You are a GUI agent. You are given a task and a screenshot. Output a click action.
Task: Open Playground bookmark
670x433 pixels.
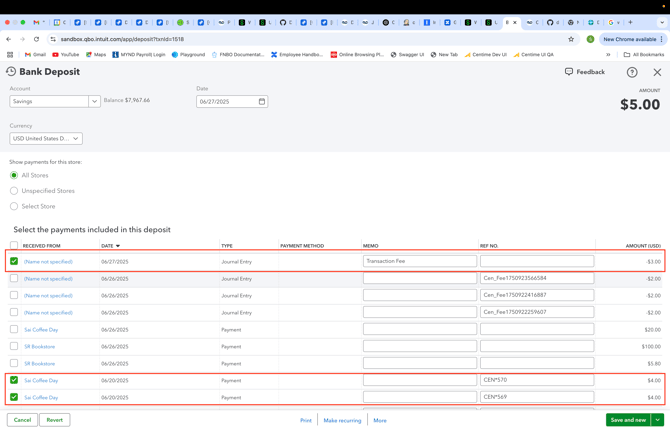click(188, 55)
